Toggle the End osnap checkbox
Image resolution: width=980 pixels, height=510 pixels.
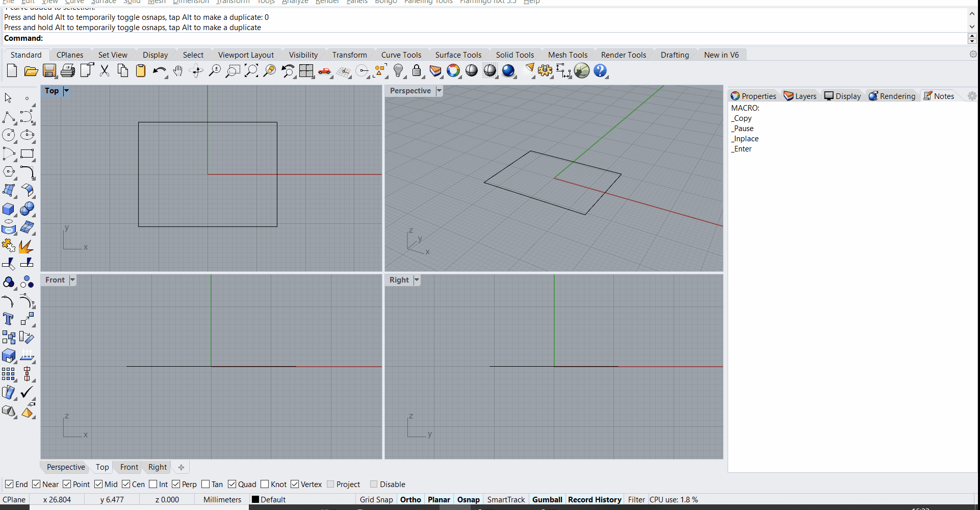tap(9, 484)
